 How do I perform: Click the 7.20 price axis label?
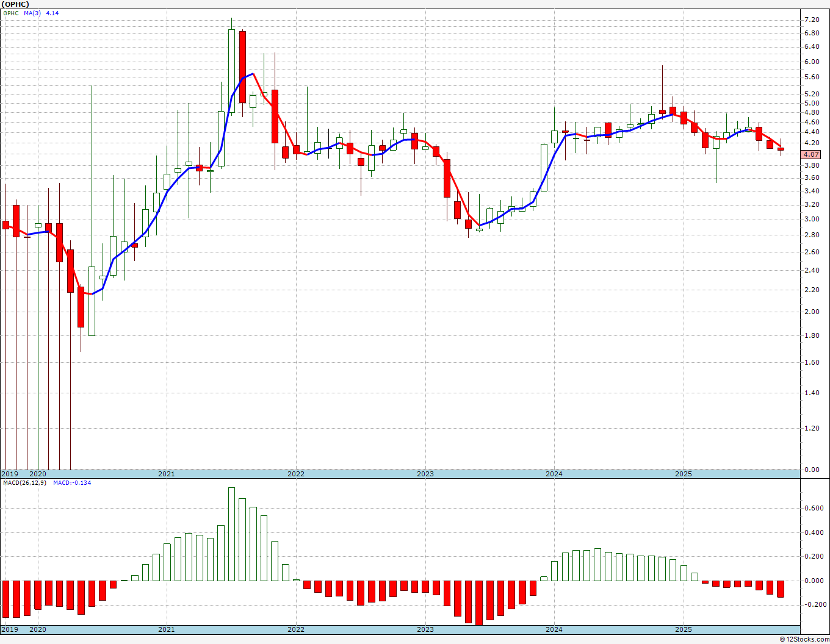(x=811, y=20)
